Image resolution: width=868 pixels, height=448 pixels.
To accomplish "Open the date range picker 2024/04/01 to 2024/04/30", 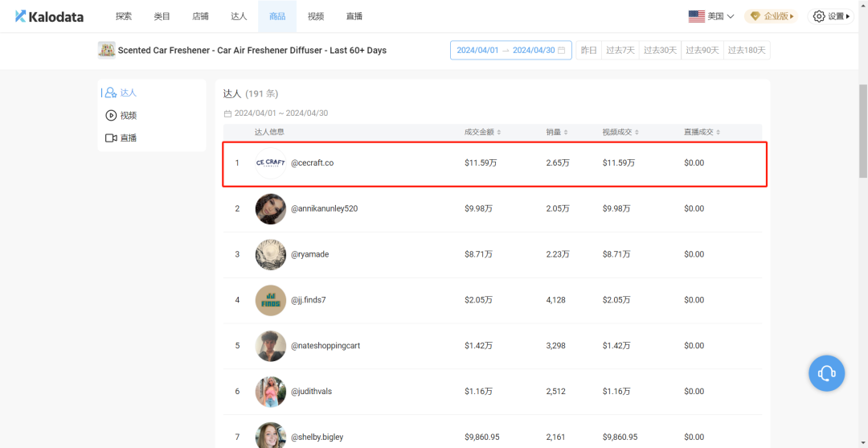I will click(511, 50).
